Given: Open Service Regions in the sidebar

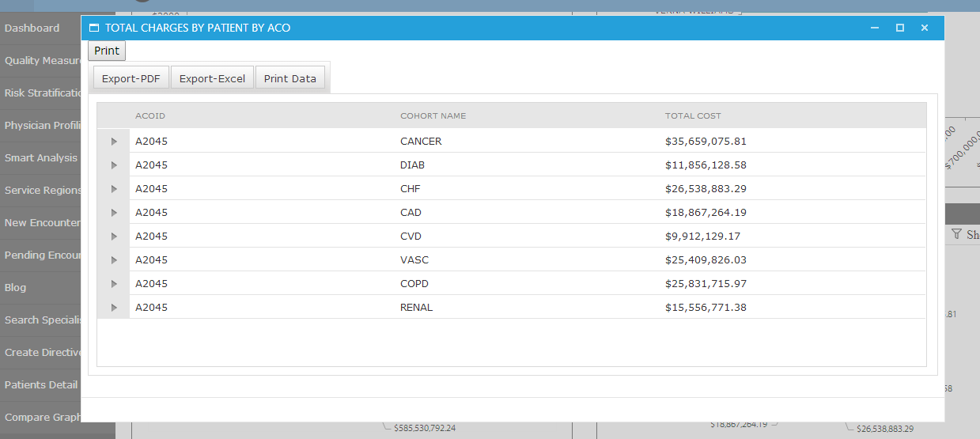Looking at the screenshot, I should (x=40, y=190).
